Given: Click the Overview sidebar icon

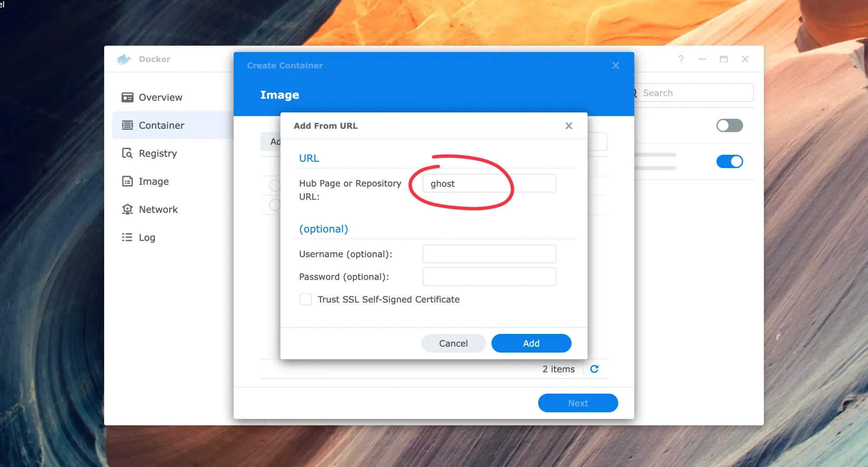Looking at the screenshot, I should pyautogui.click(x=127, y=97).
